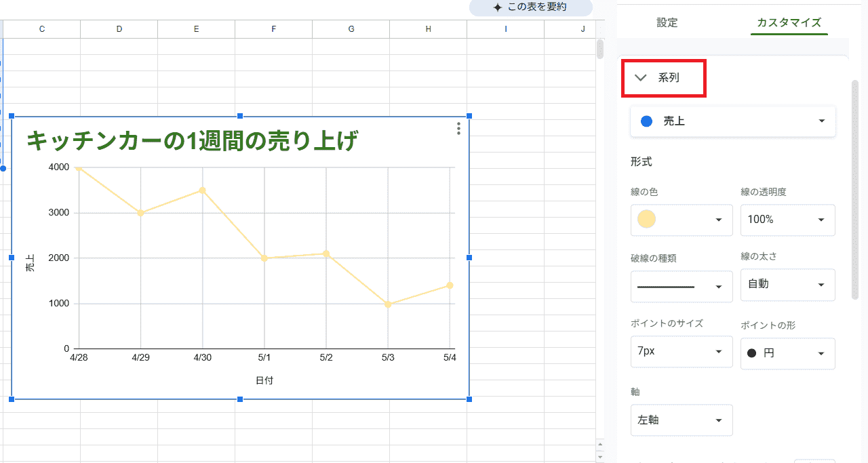868x463 pixels.
Task: Open the 破線の種類 line style dropdown
Action: [x=681, y=287]
